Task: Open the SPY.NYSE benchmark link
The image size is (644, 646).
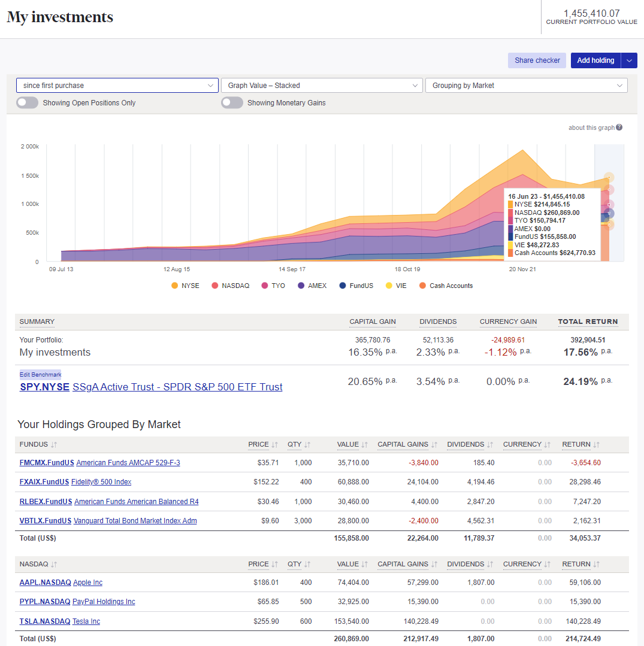Action: [44, 387]
